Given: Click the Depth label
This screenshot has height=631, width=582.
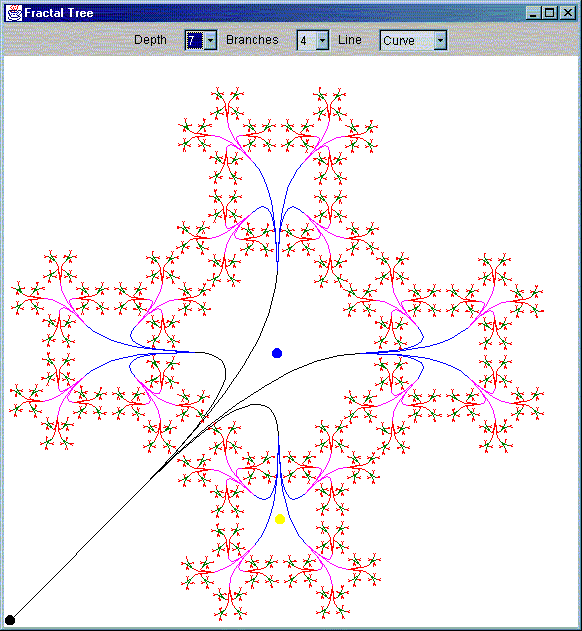Looking at the screenshot, I should pos(150,40).
